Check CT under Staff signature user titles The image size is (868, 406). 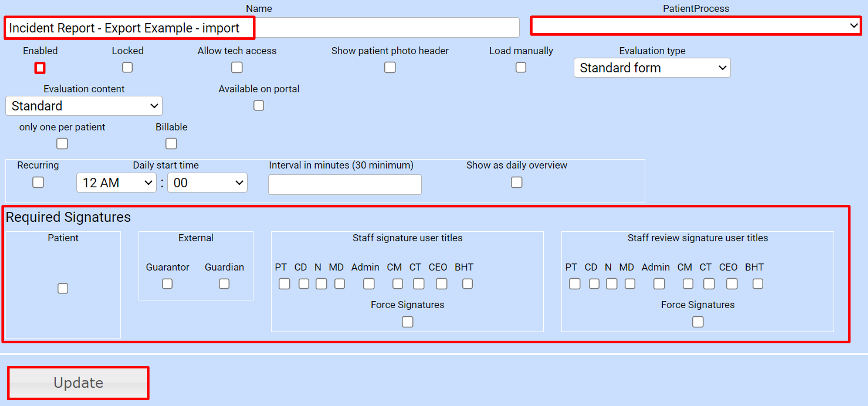click(419, 284)
